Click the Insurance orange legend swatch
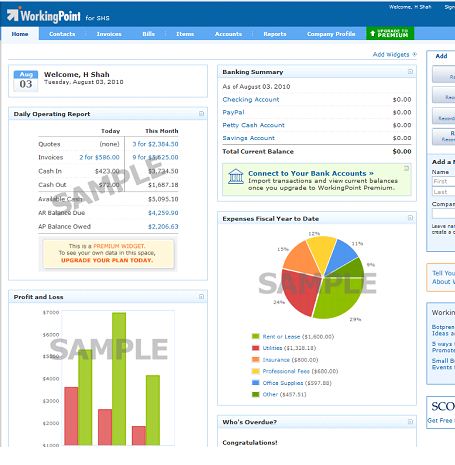The width and height of the screenshot is (455, 465). click(255, 360)
